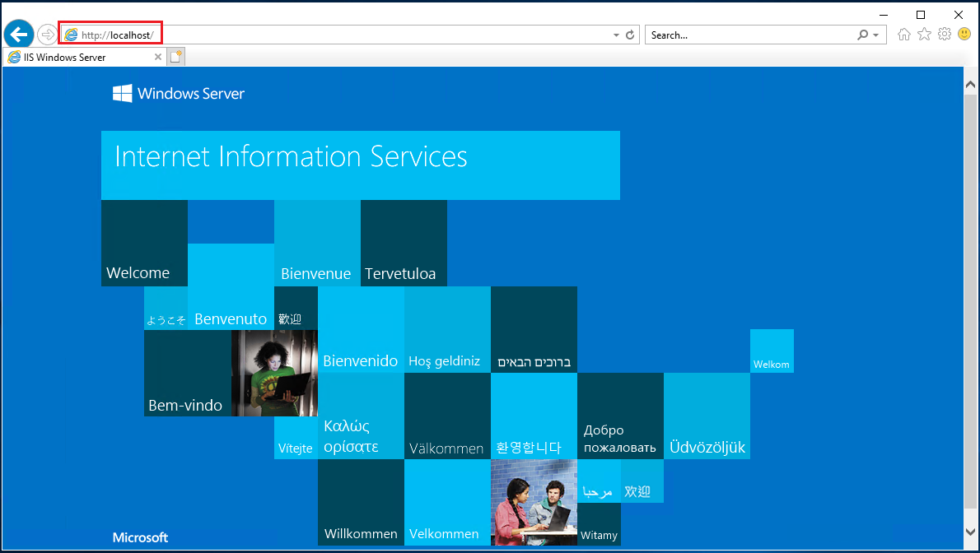
Task: Click the magnifying glass search icon
Action: tap(862, 35)
